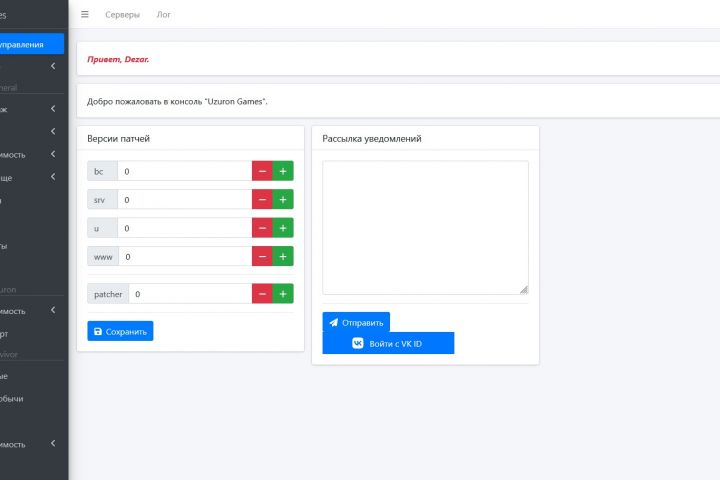Toggle the sidebar with the hamburger icon
Screen dimensions: 720x480
[x=85, y=15]
